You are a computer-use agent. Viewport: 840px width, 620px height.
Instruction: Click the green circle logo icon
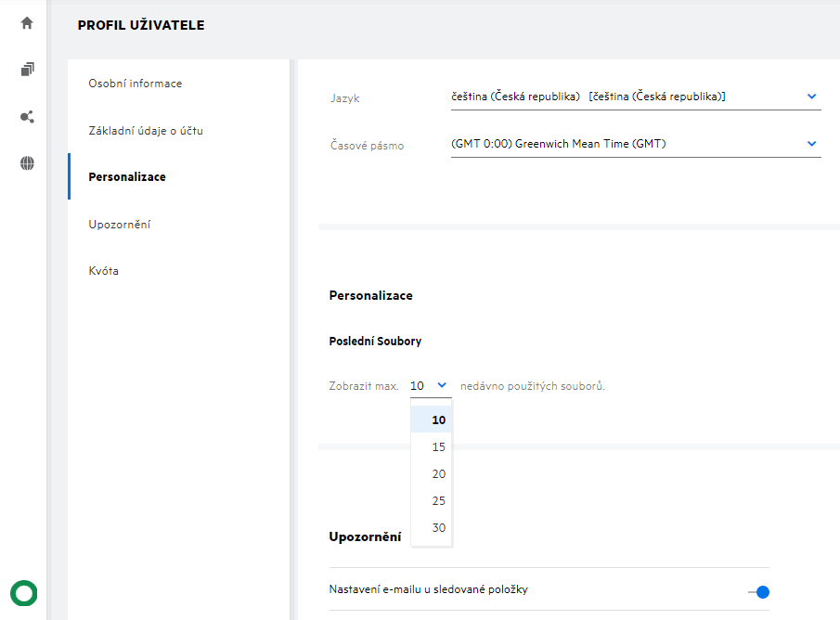click(23, 592)
